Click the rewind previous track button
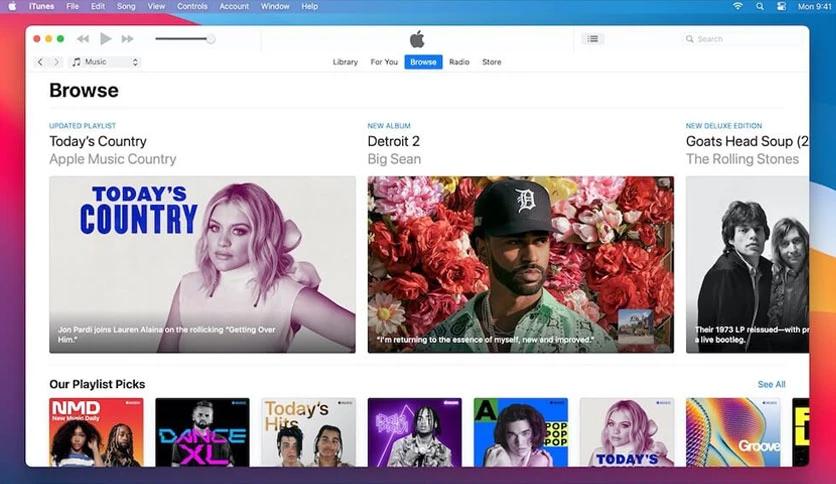Viewport: 836px width, 484px height. pos(83,39)
